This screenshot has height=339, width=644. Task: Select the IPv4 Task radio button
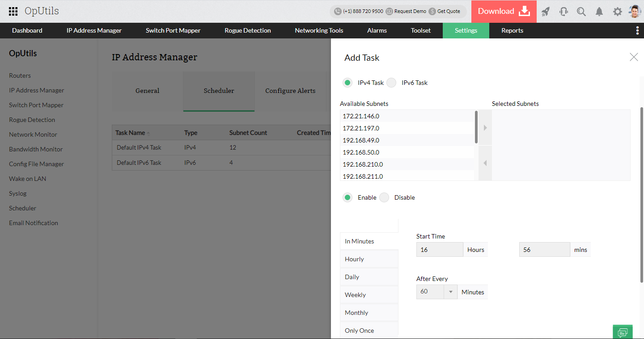[x=347, y=83]
